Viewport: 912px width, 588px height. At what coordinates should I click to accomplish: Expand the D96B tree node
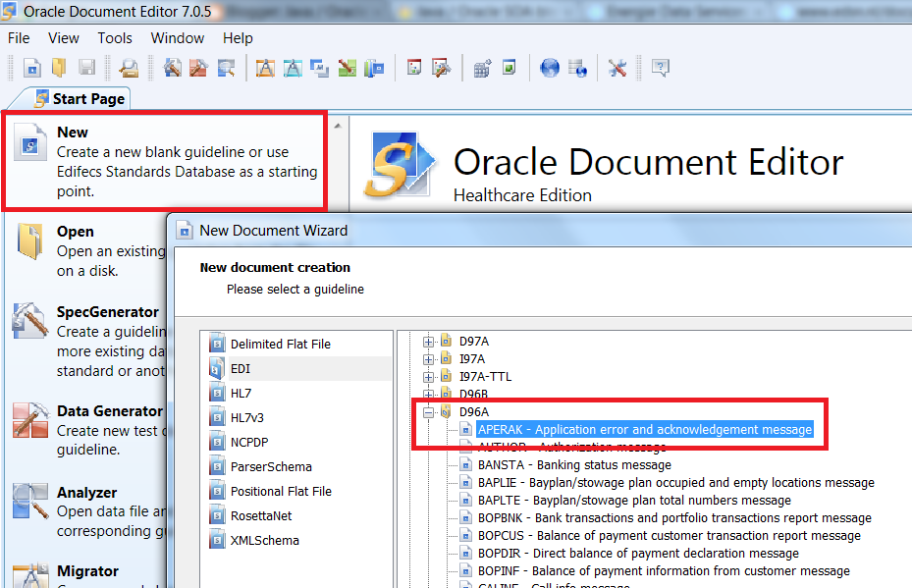429,395
